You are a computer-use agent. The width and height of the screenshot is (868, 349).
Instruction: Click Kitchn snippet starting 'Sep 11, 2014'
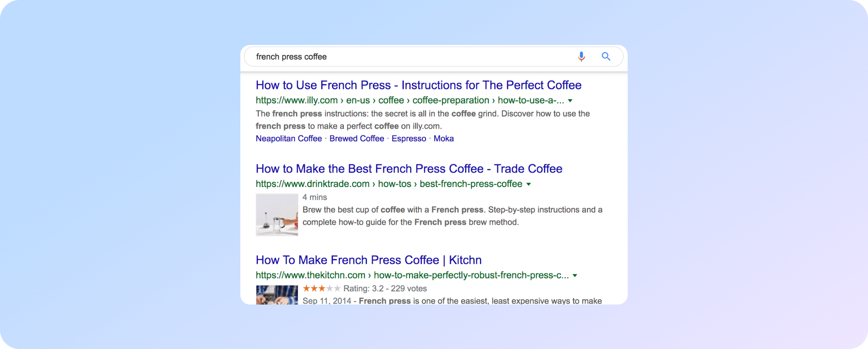tap(452, 301)
